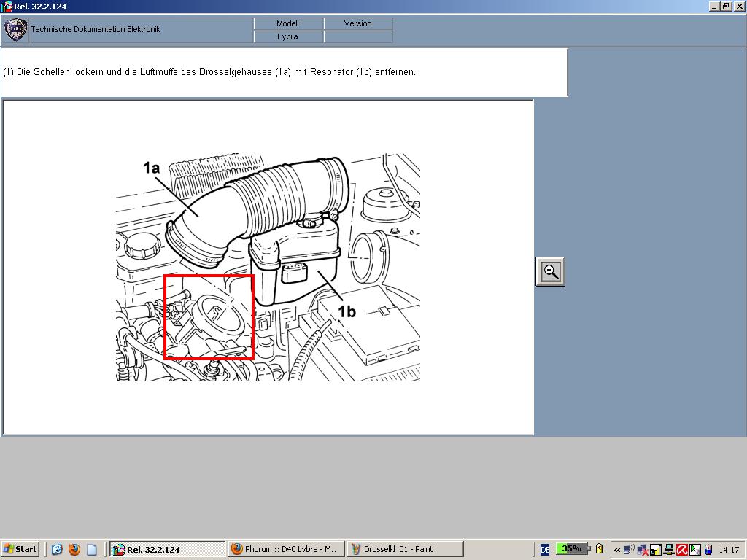Viewport: 747px width, 560px height.
Task: Minimize the Rel. 32.2.124 window
Action: click(714, 6)
